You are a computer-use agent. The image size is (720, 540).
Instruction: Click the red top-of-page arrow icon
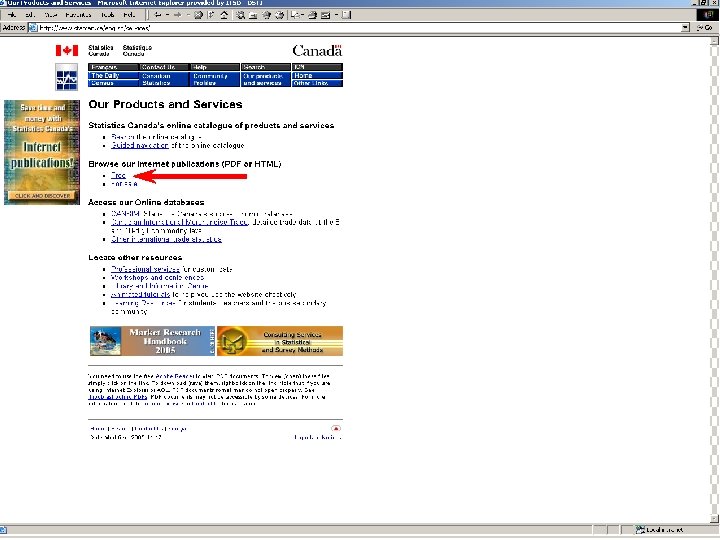point(336,428)
